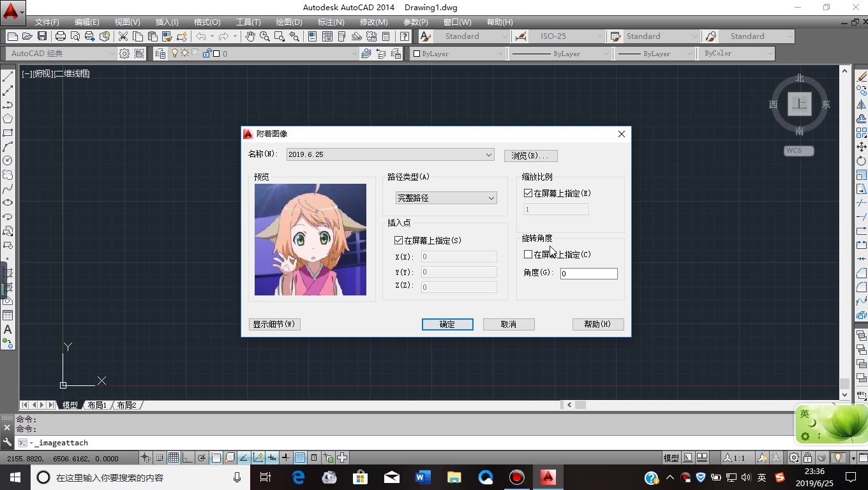Open the Standard text style dropdown
Screen dimensions: 868x490
[x=473, y=36]
